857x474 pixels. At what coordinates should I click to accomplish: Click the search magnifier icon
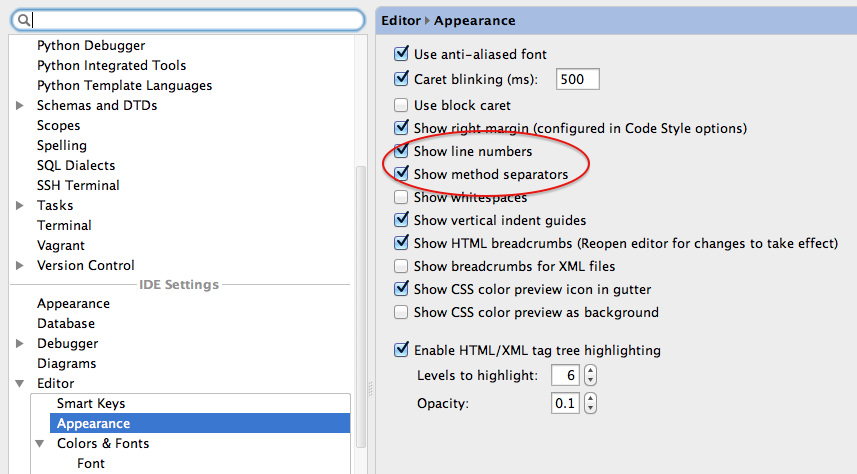tap(24, 21)
